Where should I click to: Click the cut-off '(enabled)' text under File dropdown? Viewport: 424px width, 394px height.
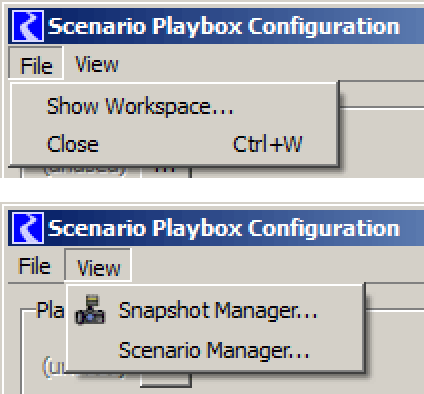click(x=85, y=170)
